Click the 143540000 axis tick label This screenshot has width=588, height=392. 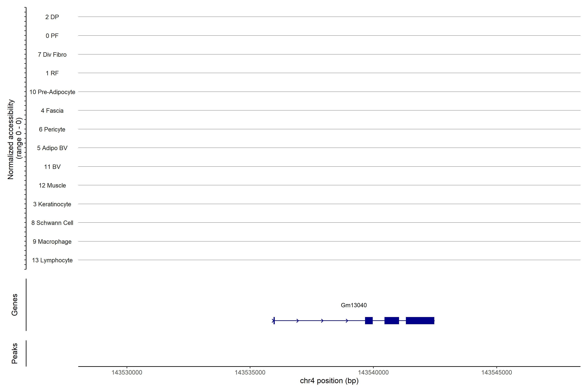[x=373, y=373]
